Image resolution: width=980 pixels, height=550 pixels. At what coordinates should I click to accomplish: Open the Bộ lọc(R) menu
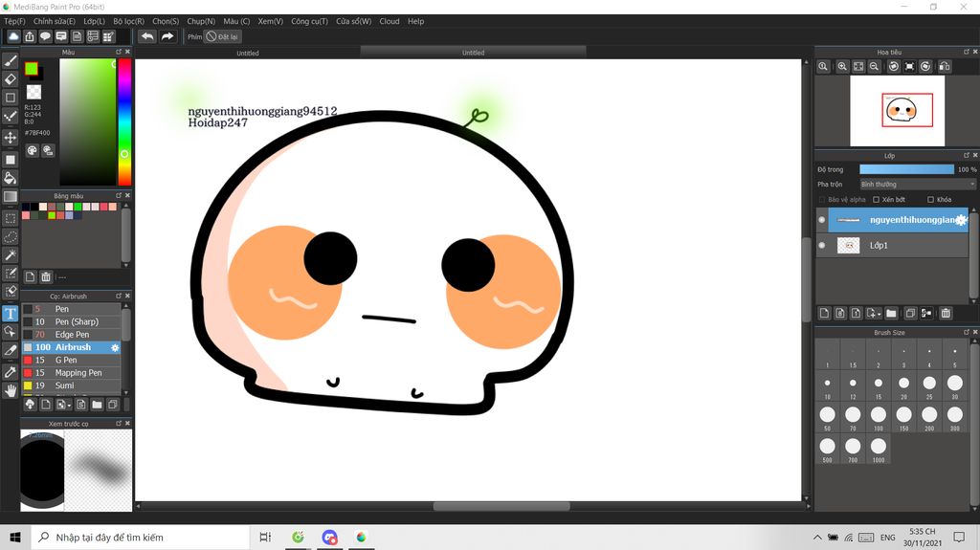pyautogui.click(x=129, y=21)
